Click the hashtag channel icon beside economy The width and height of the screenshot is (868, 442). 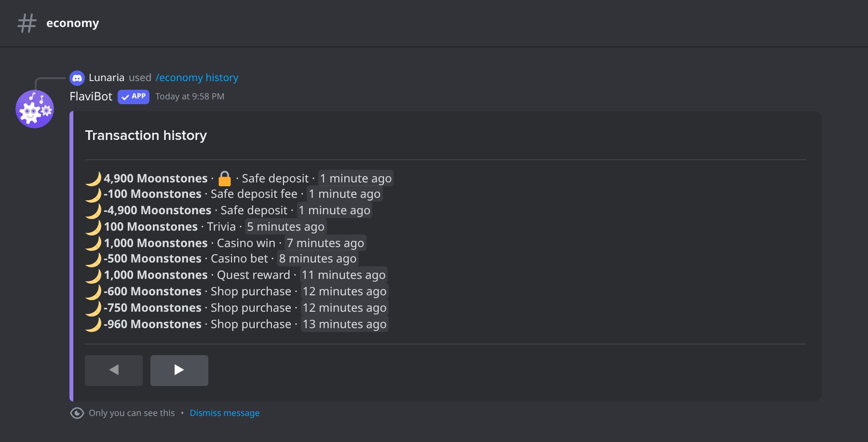pyautogui.click(x=27, y=23)
